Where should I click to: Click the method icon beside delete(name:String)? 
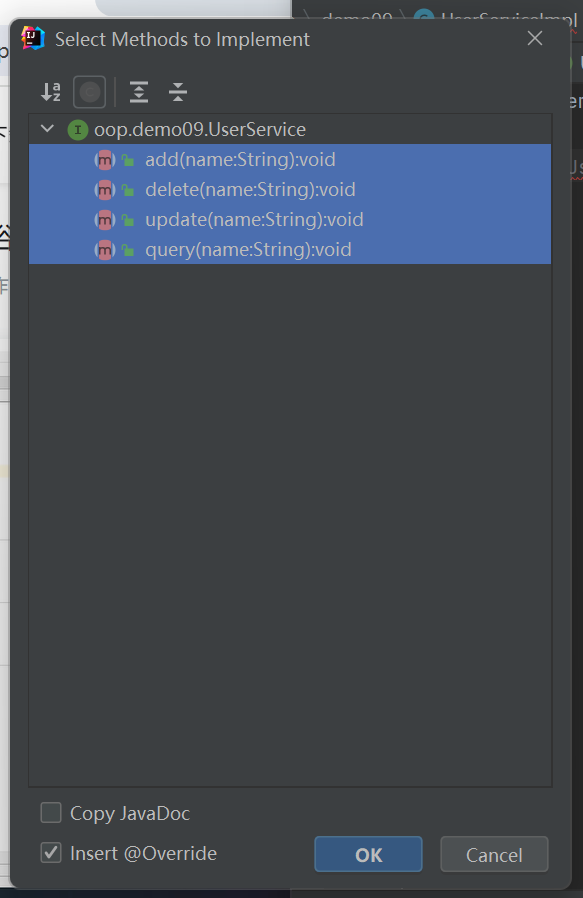tap(105, 190)
